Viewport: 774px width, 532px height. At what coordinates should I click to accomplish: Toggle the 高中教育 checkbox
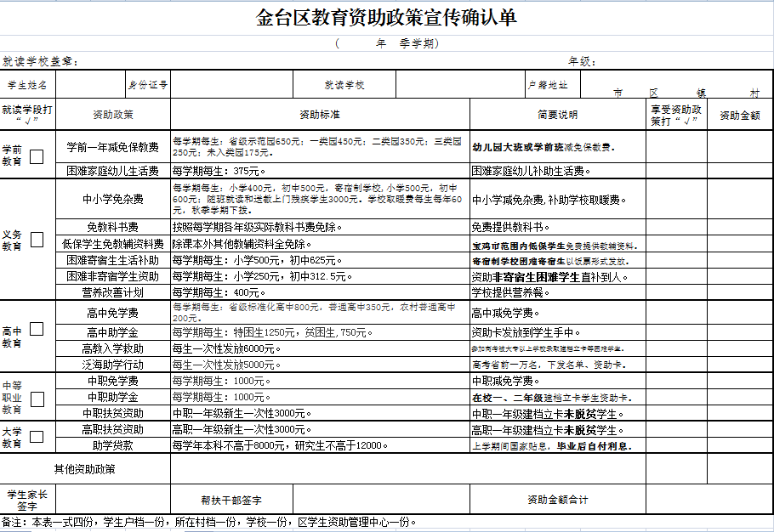coord(37,330)
